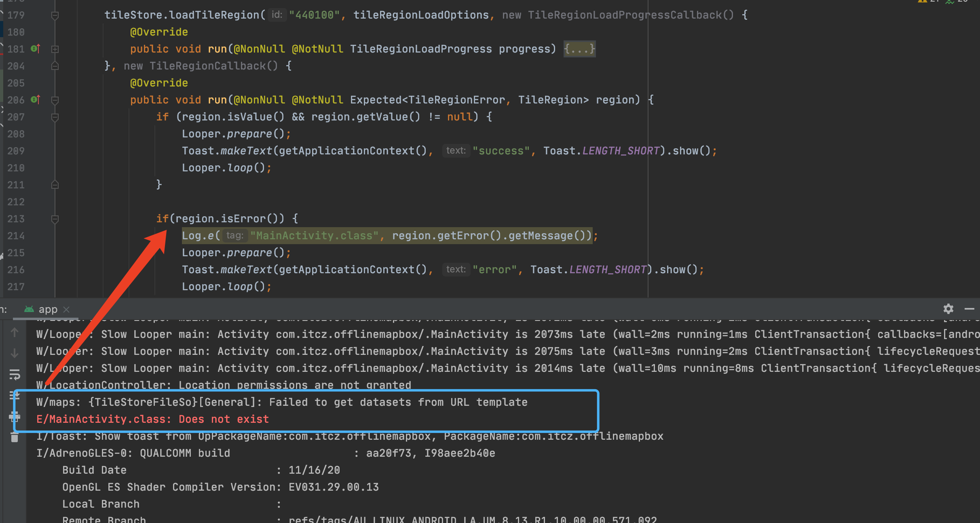The height and width of the screenshot is (523, 980).
Task: Click the red 'Does not exist' error line
Action: (152, 419)
